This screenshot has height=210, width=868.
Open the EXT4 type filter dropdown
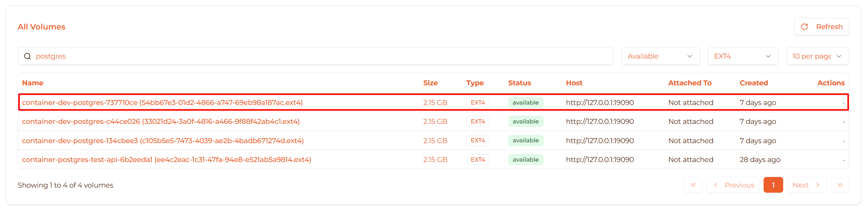742,56
